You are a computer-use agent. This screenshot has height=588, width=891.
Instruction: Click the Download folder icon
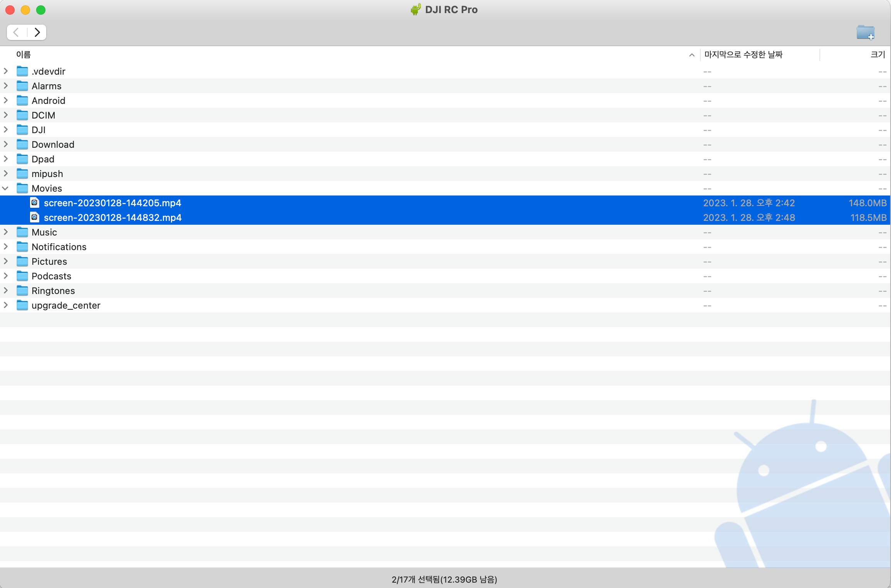[22, 145]
